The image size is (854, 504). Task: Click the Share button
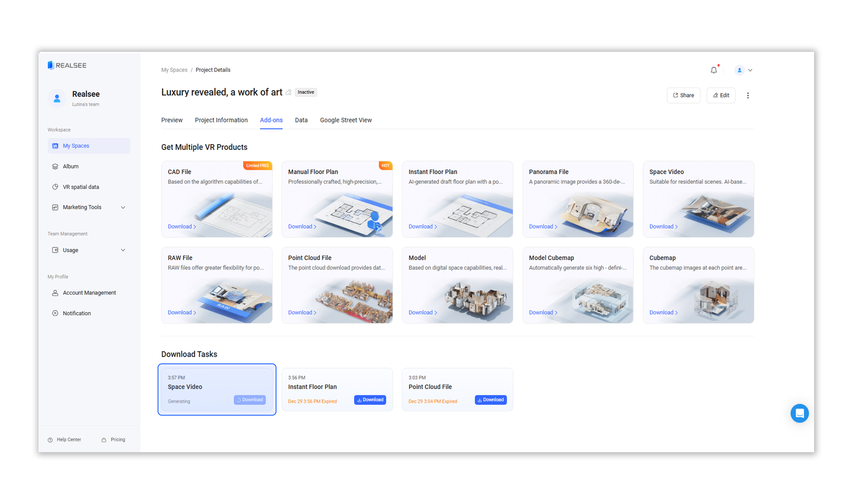683,95
